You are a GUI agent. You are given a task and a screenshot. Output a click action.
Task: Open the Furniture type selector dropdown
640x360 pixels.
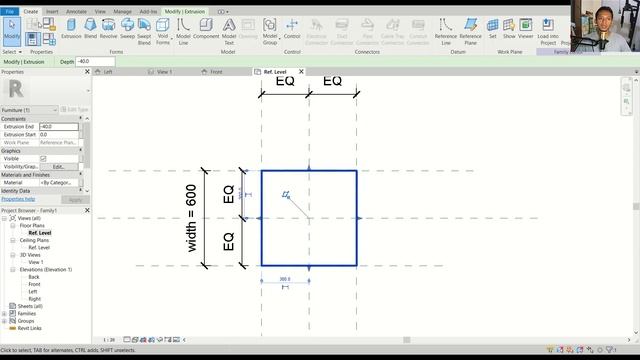[29, 110]
